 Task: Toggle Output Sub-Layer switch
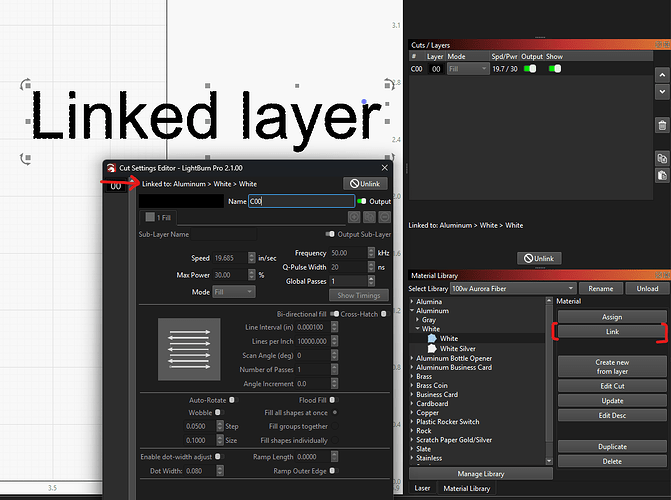pyautogui.click(x=330, y=234)
